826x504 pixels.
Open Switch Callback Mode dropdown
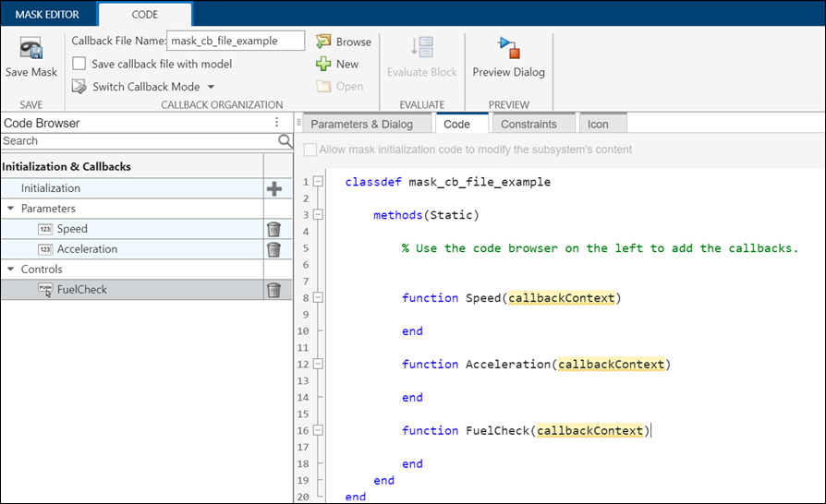[211, 87]
